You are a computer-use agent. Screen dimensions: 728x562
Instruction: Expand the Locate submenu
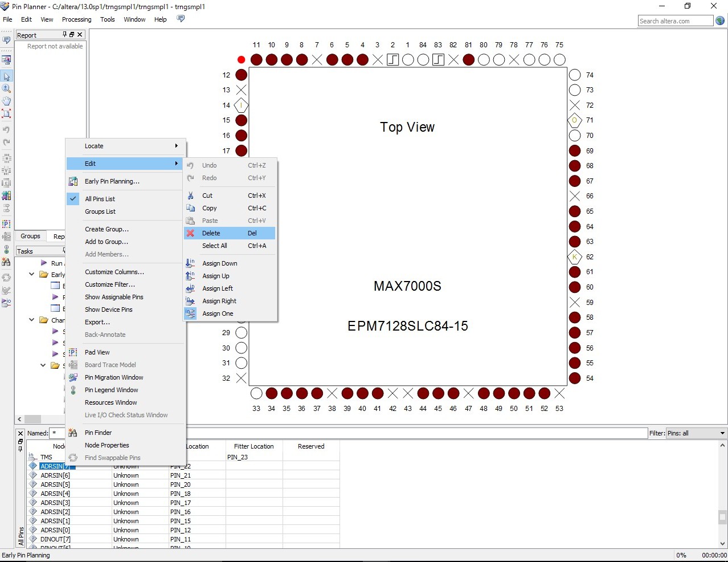[126, 146]
